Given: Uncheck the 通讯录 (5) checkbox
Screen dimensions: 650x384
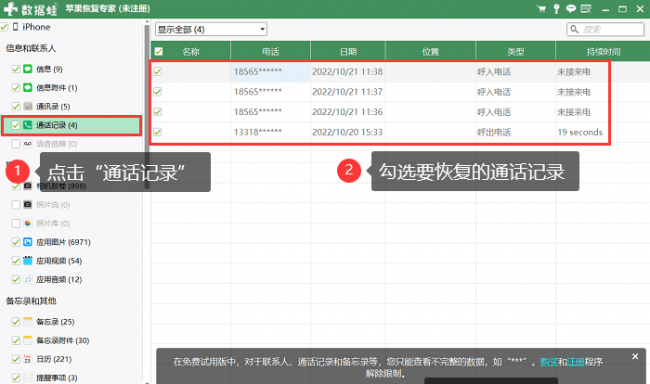Looking at the screenshot, I should [16, 106].
